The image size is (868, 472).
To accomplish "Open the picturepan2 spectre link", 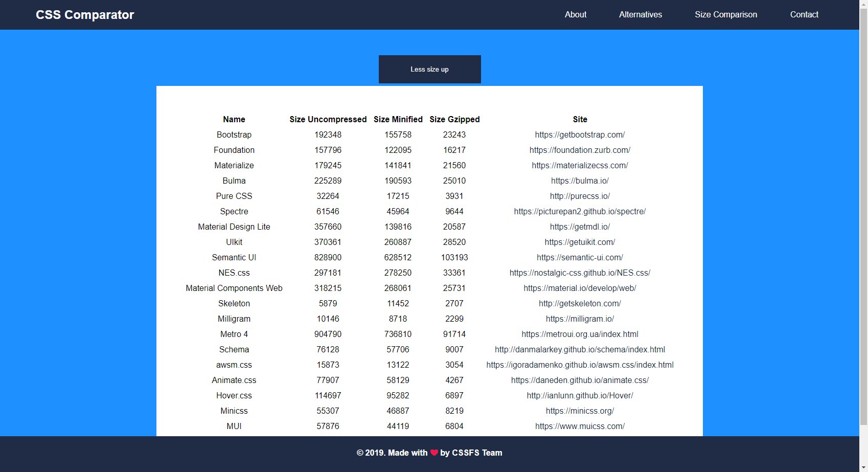I will pyautogui.click(x=580, y=211).
